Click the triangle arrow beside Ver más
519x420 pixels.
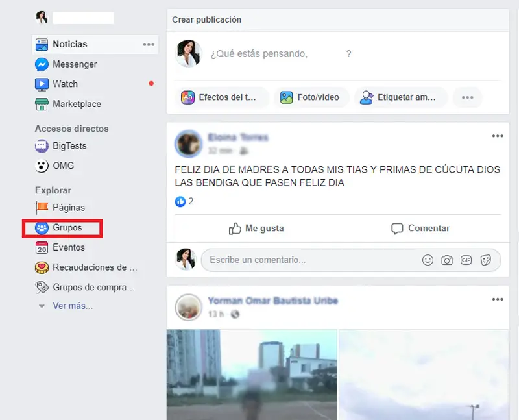click(42, 306)
